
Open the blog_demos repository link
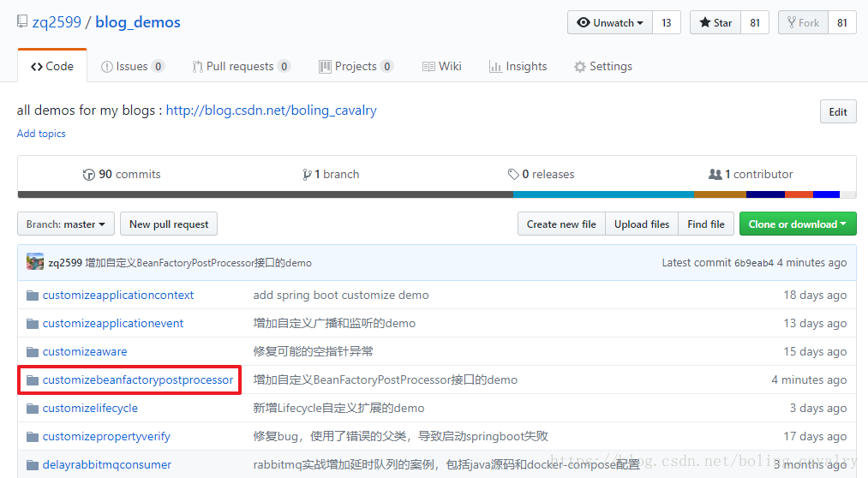[138, 22]
